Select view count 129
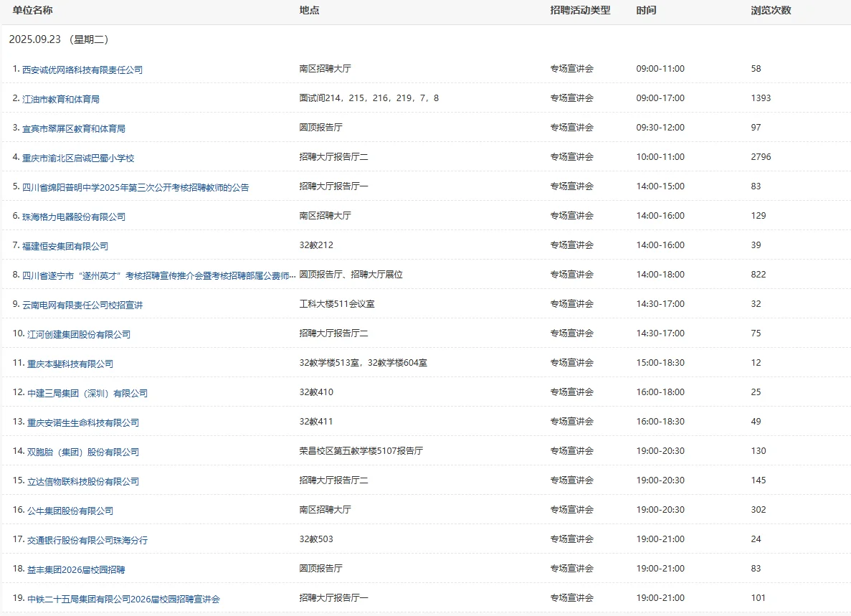 pyautogui.click(x=759, y=215)
